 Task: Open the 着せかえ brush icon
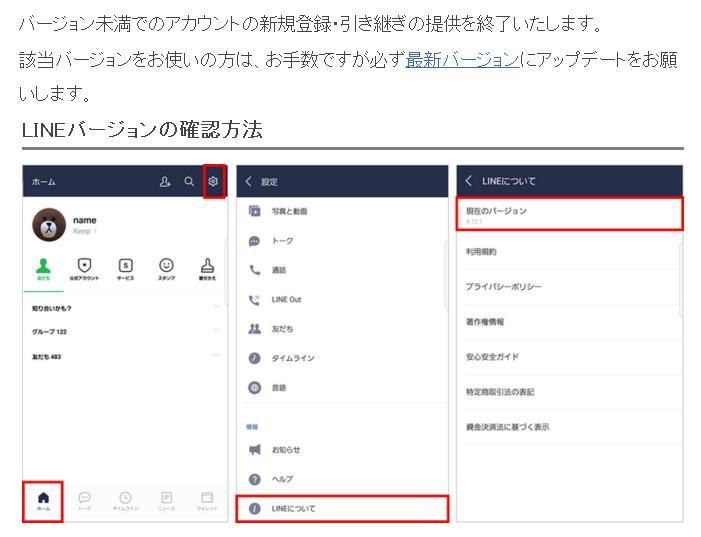tap(207, 267)
